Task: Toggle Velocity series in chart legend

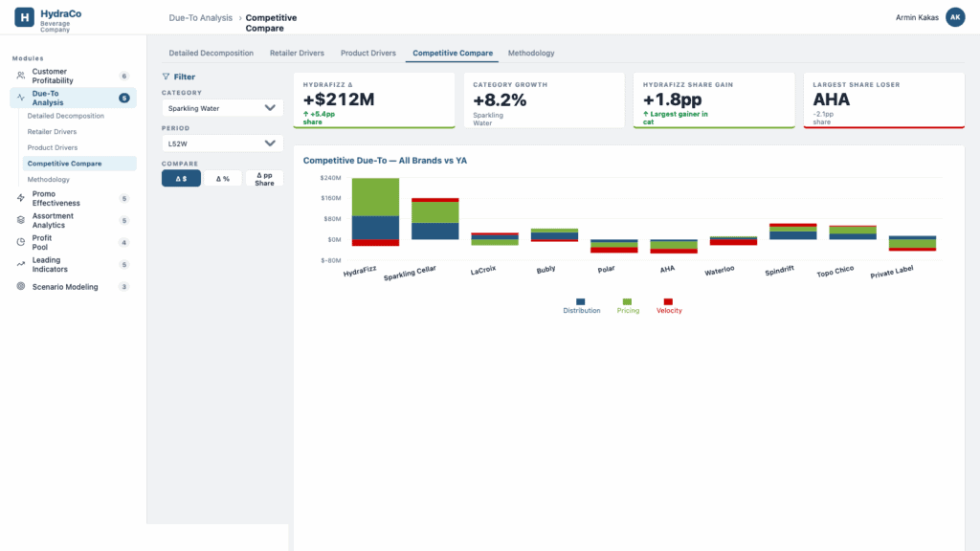Action: click(669, 306)
